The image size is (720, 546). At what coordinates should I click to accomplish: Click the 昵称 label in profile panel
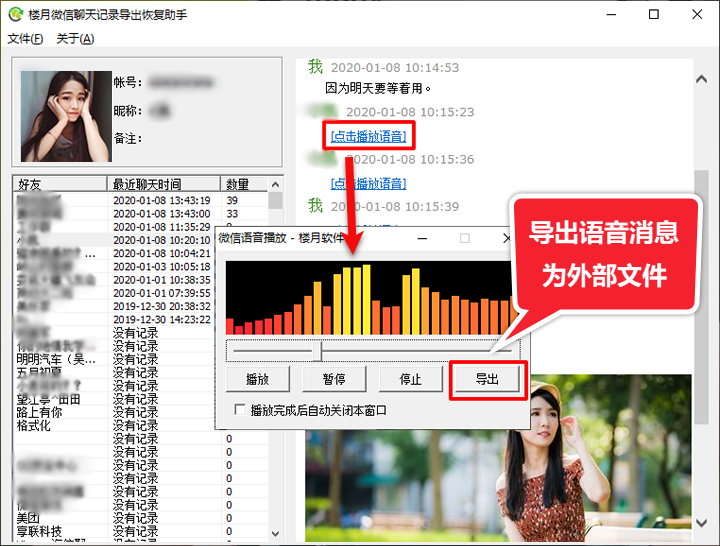click(x=128, y=111)
